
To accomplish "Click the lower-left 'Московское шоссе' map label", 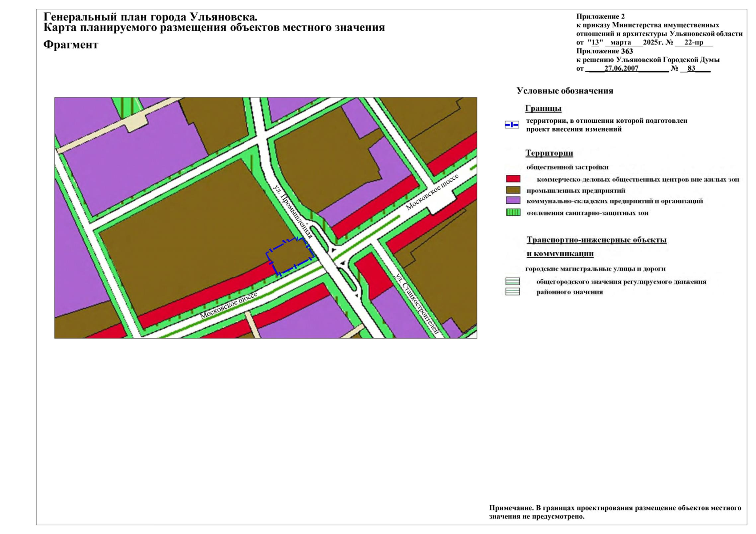I will click(x=228, y=306).
